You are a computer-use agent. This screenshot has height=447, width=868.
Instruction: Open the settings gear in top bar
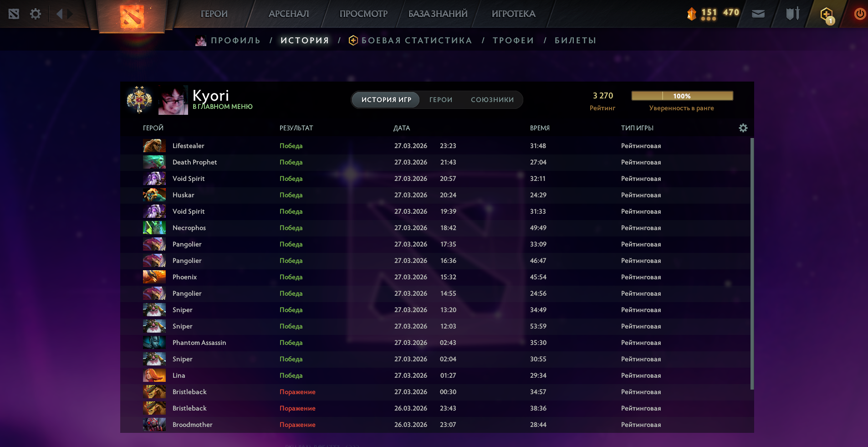(x=36, y=14)
